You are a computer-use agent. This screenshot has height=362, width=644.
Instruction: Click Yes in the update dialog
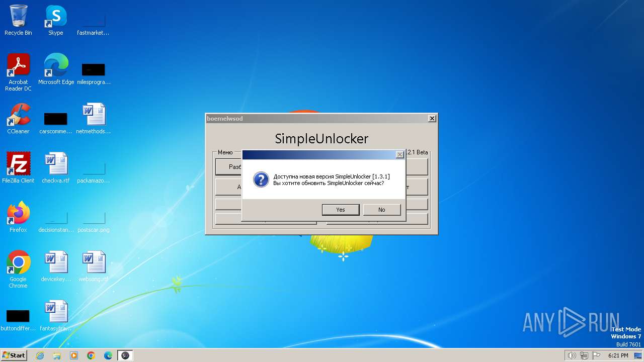[x=341, y=210]
